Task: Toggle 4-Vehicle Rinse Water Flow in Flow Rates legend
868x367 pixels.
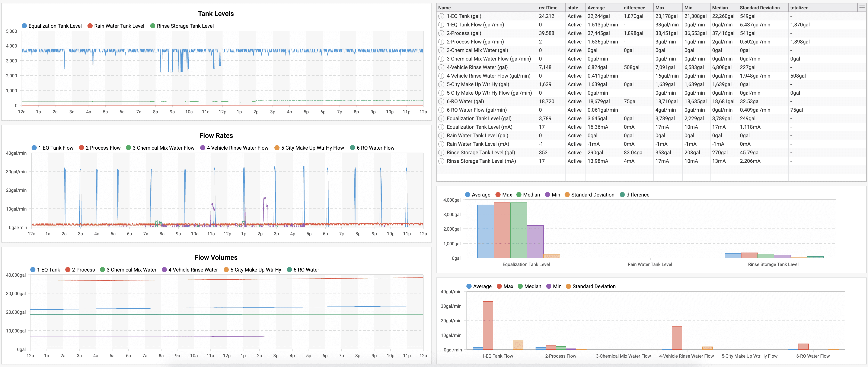Action: (234, 148)
